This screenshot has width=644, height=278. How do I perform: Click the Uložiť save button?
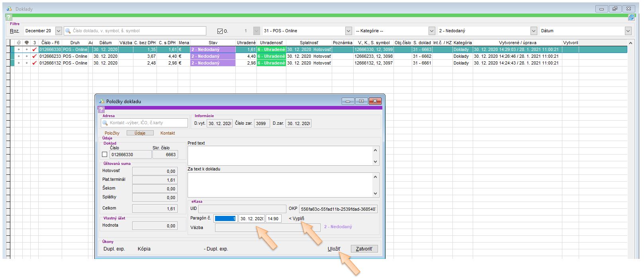coord(334,249)
